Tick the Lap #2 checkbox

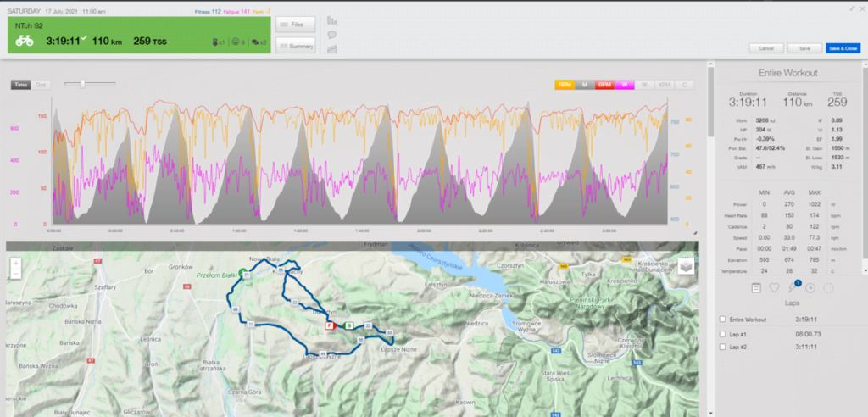coord(722,347)
